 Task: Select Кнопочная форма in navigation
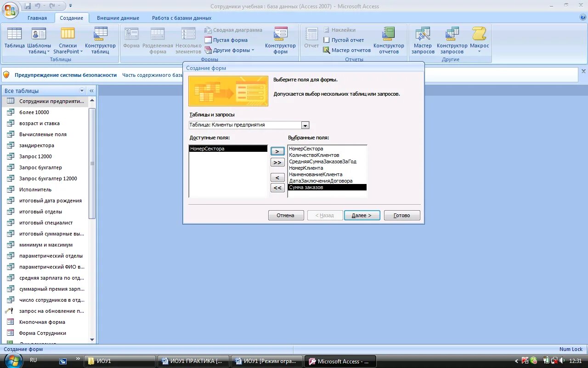(45, 322)
